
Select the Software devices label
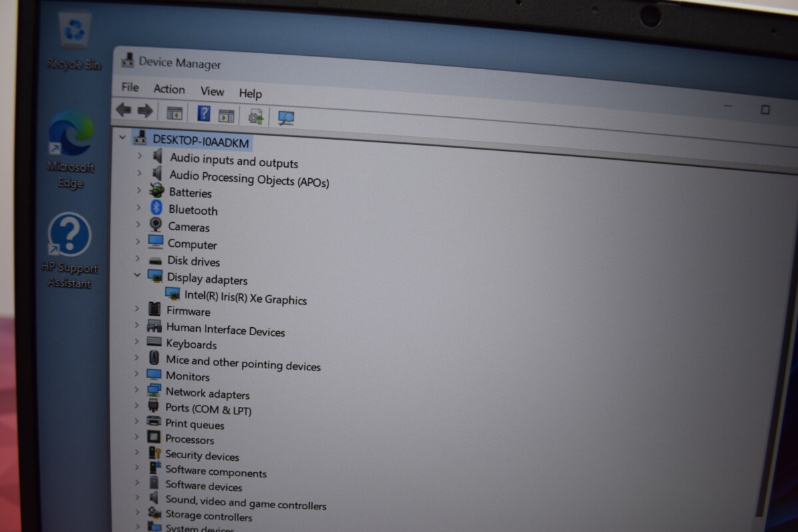click(203, 485)
